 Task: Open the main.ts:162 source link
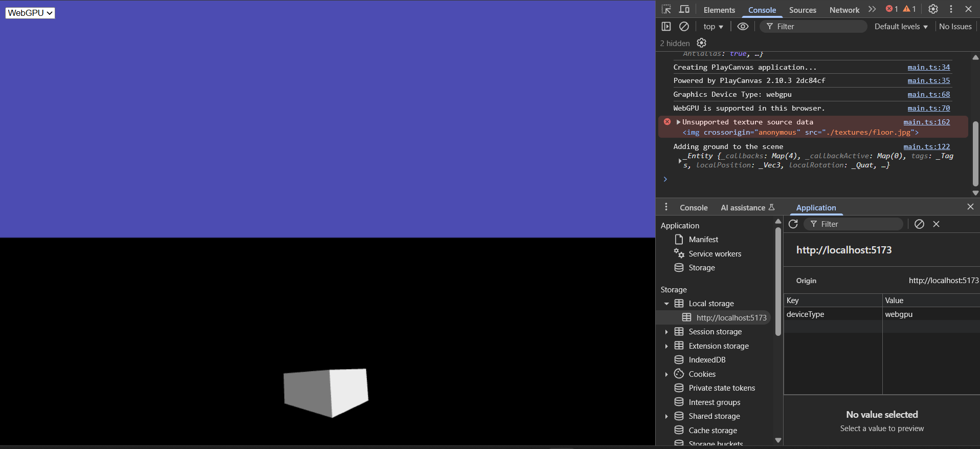(926, 122)
